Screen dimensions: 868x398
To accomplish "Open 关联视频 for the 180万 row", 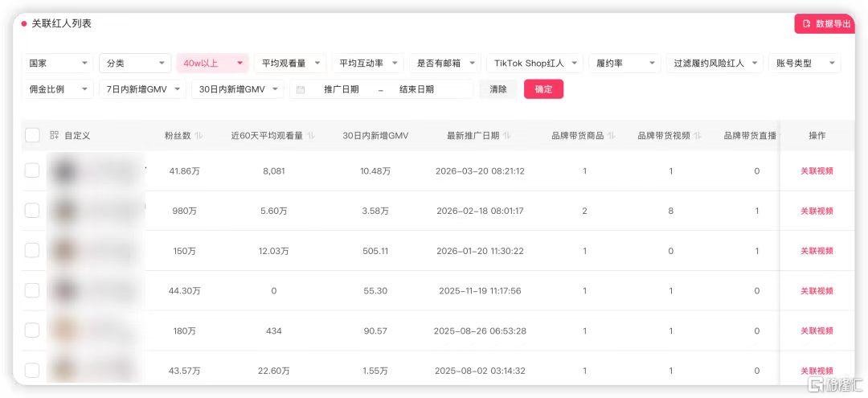I will coord(817,330).
